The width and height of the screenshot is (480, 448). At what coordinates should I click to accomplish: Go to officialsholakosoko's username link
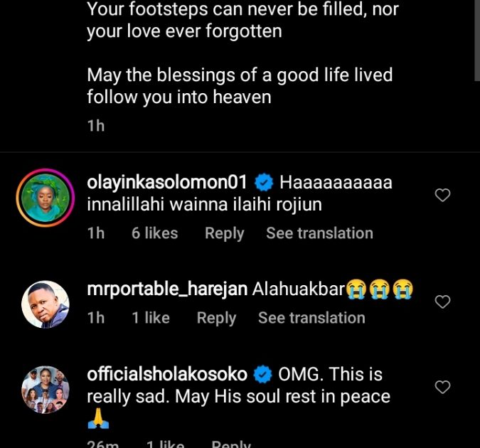click(166, 374)
